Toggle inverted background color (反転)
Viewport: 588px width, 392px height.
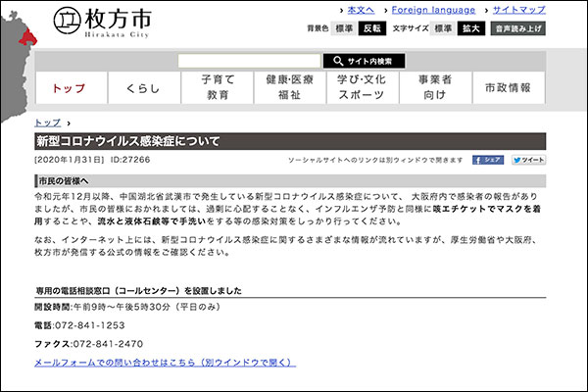(372, 28)
